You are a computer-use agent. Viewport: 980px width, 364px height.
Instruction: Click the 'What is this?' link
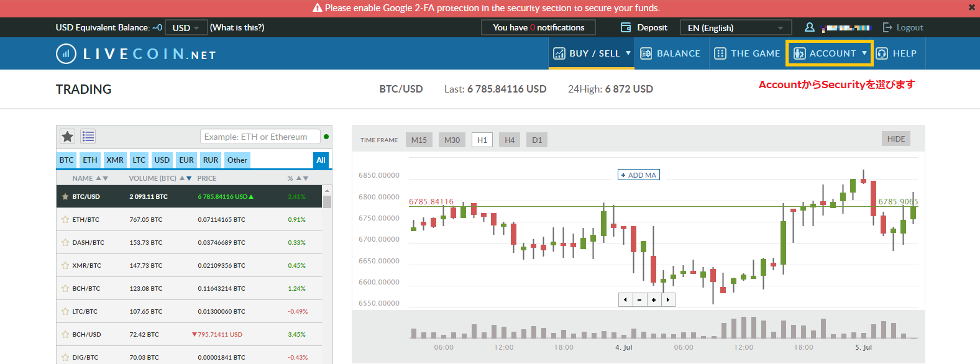pyautogui.click(x=237, y=27)
